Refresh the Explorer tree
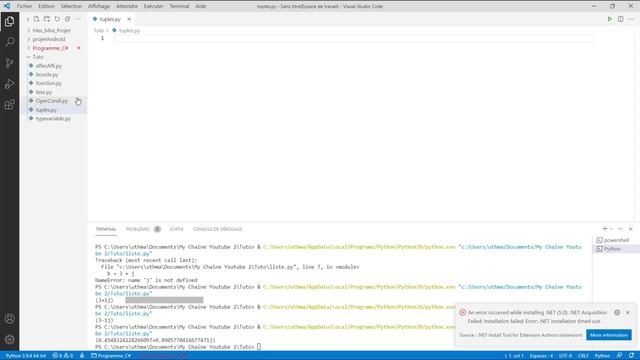The image size is (640, 360). pyautogui.click(x=57, y=19)
